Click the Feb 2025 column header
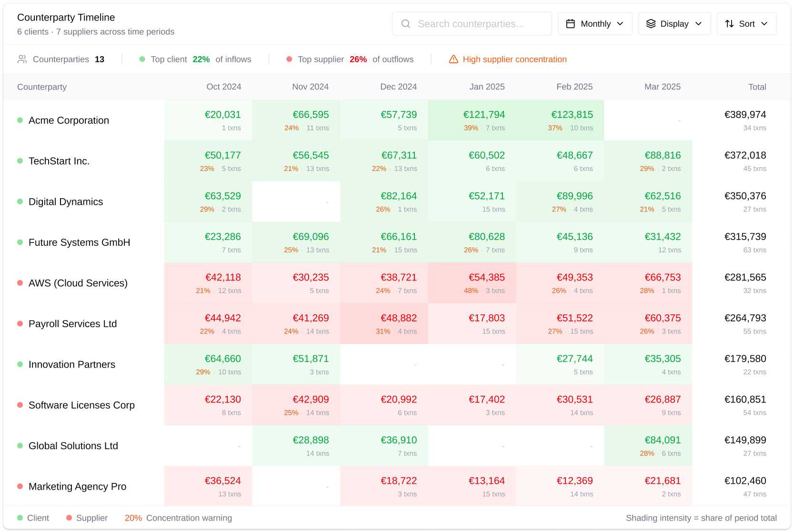 (574, 87)
